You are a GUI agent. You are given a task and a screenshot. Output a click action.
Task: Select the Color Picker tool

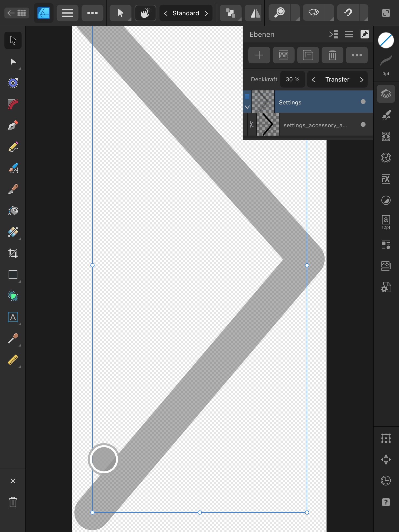click(x=13, y=338)
